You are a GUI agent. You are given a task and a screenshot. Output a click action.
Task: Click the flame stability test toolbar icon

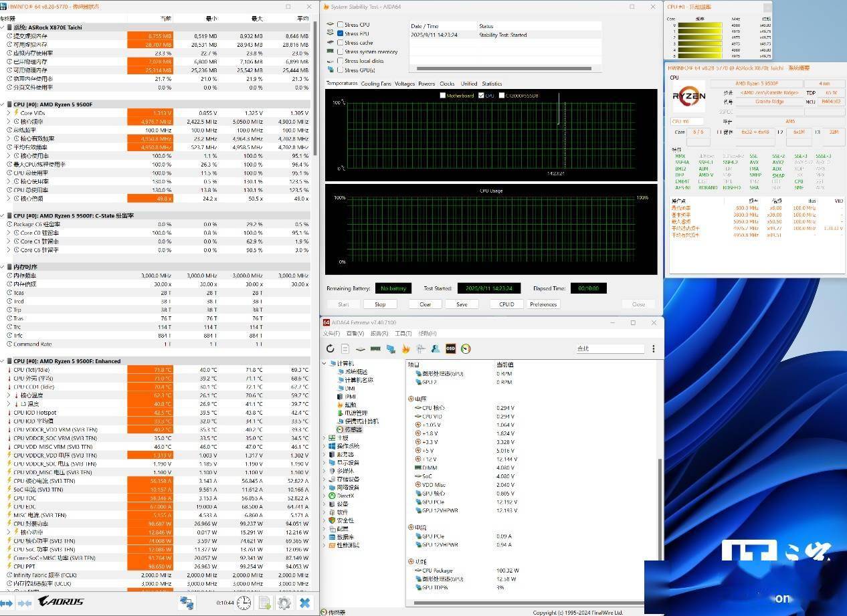405,348
